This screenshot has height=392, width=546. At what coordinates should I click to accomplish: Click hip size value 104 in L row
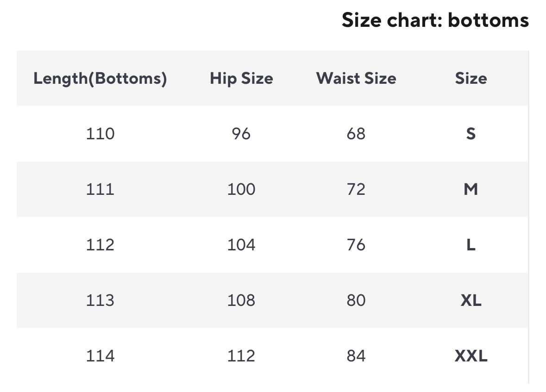tap(241, 245)
